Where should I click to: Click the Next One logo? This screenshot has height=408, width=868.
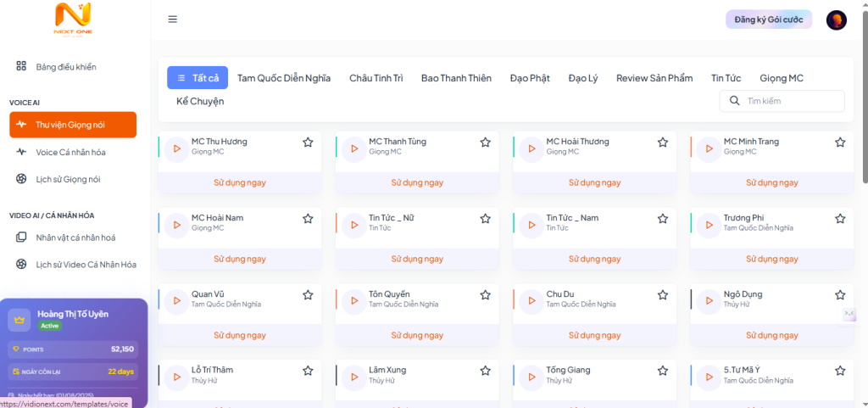(x=73, y=19)
